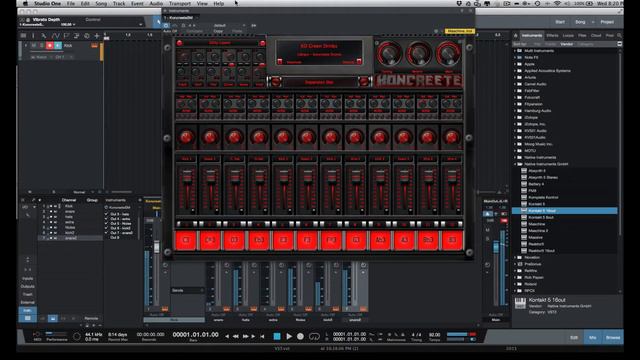Expand the PreSonus vendor folder
Viewport: 640px width, 360px height.
[x=515, y=264]
